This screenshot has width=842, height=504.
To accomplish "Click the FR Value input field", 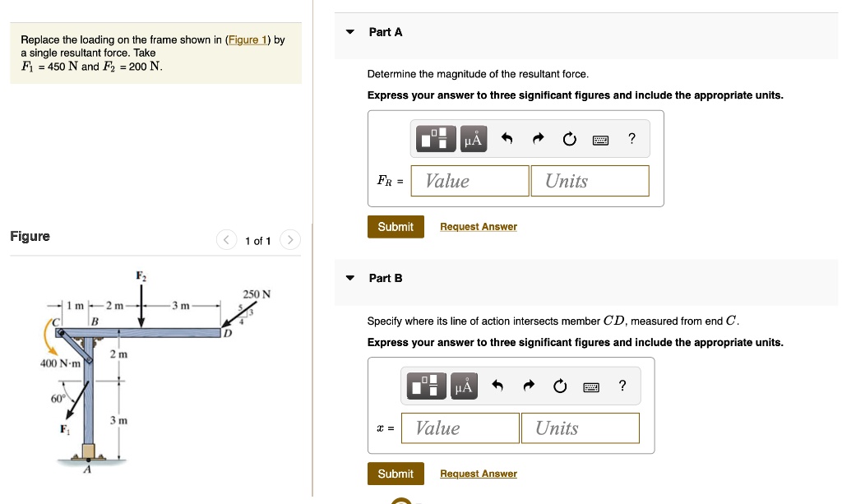I will click(470, 180).
